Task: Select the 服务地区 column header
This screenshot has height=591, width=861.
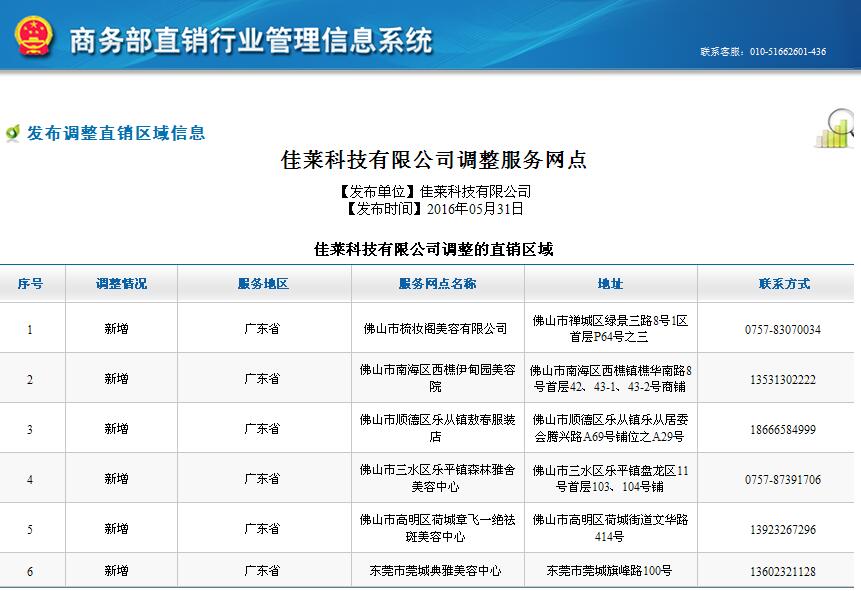Action: point(263,284)
